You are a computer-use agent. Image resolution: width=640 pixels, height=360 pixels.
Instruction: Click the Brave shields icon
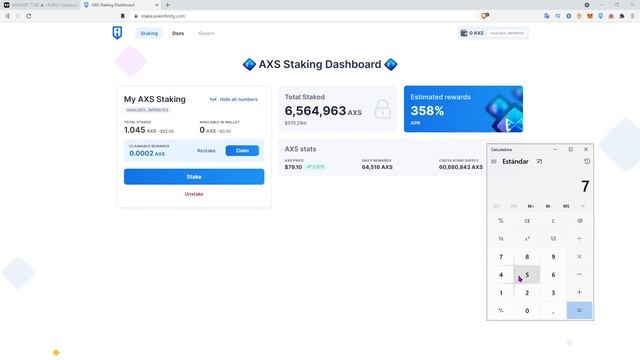tap(485, 16)
